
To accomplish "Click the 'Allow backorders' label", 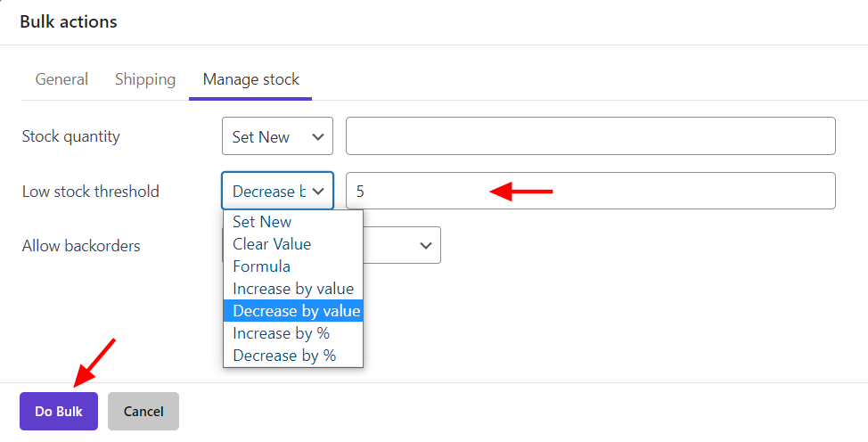I will tap(81, 245).
